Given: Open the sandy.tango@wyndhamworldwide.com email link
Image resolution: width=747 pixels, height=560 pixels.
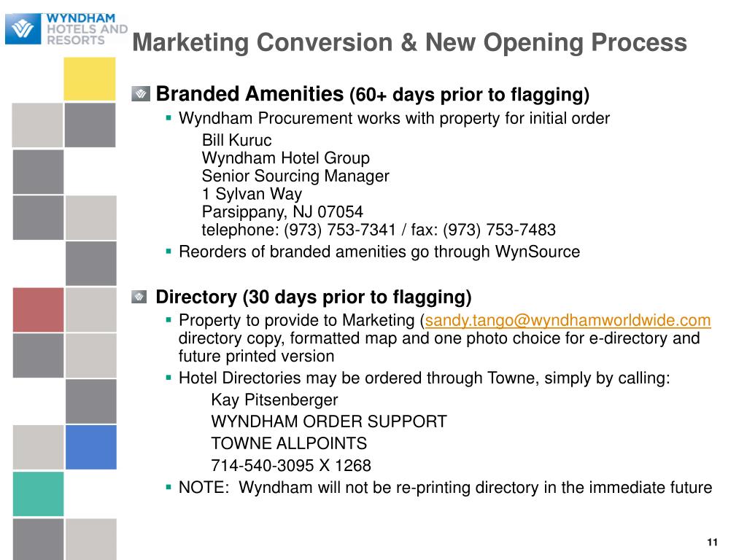Looking at the screenshot, I should (568, 321).
